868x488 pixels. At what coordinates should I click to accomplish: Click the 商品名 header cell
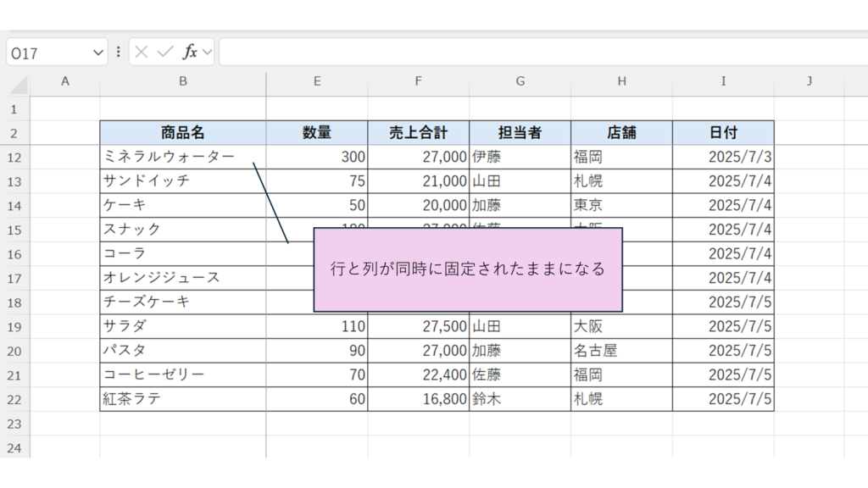click(182, 133)
